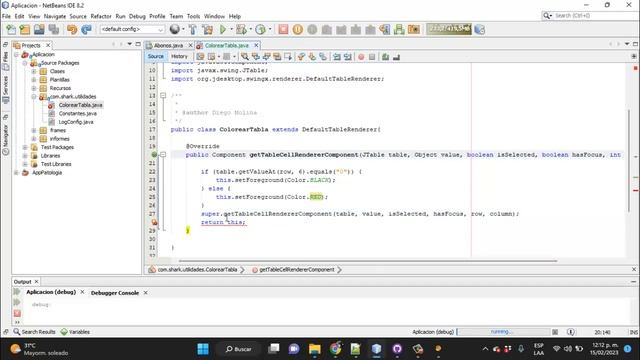Click the New Project toolbar icon
The height and width of the screenshot is (360, 640).
(x=25, y=29)
